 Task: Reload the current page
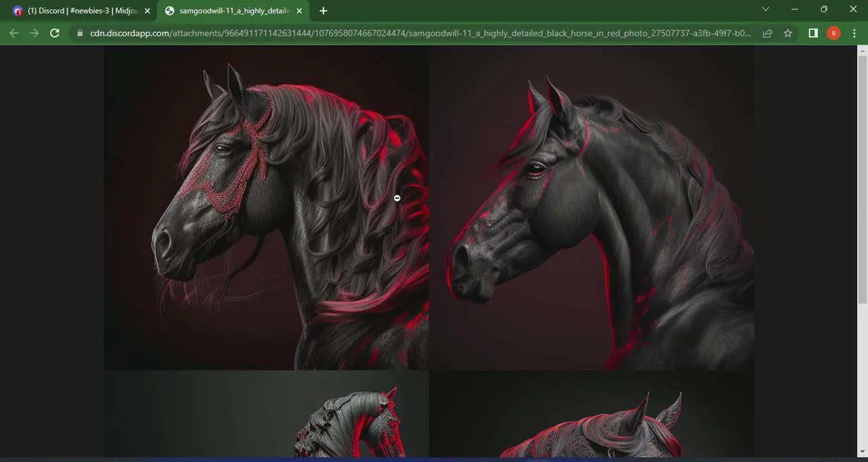tap(55, 33)
